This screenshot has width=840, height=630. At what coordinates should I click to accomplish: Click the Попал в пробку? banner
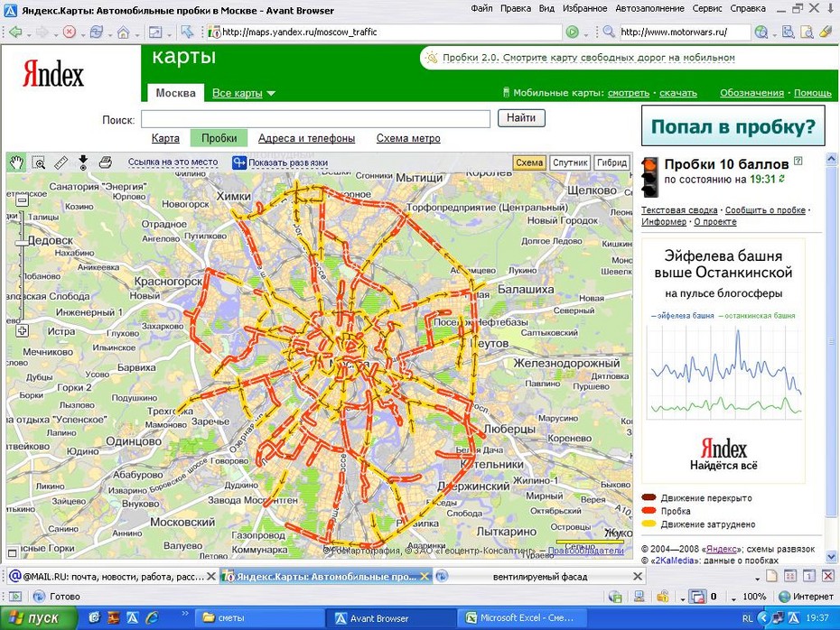point(733,125)
